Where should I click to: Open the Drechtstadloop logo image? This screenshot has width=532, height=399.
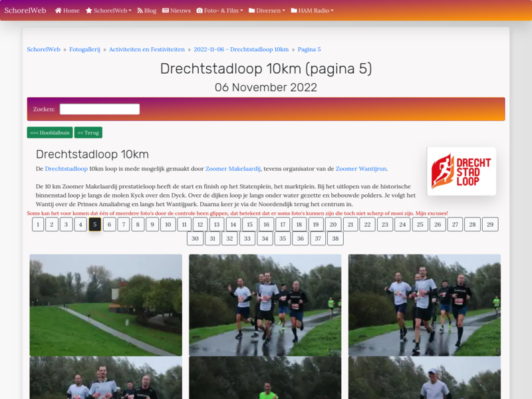pyautogui.click(x=462, y=172)
